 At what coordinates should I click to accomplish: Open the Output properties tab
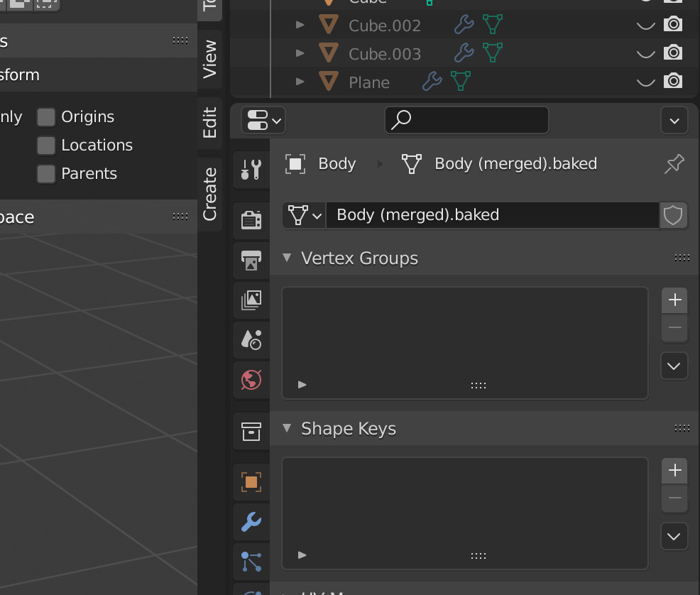pyautogui.click(x=251, y=261)
